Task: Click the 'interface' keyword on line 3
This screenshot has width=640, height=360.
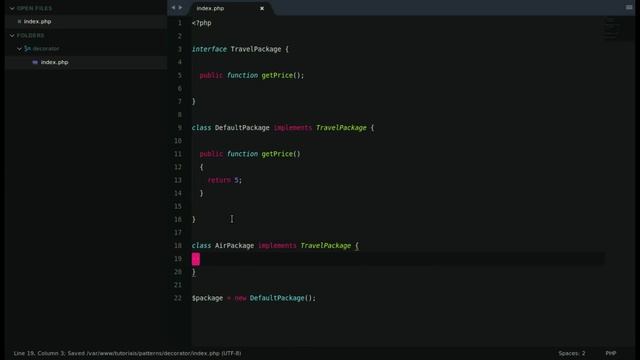Action: (209, 49)
